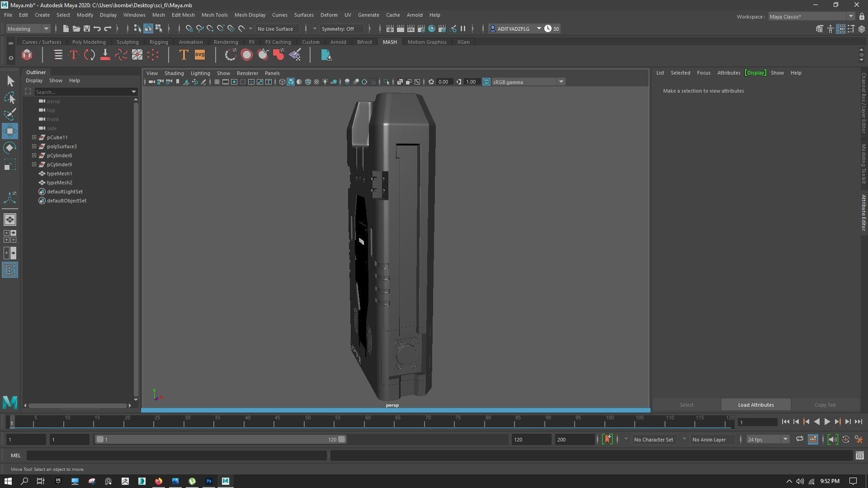Select typeMesh1 in the Outliner
868x488 pixels.
[x=59, y=174]
